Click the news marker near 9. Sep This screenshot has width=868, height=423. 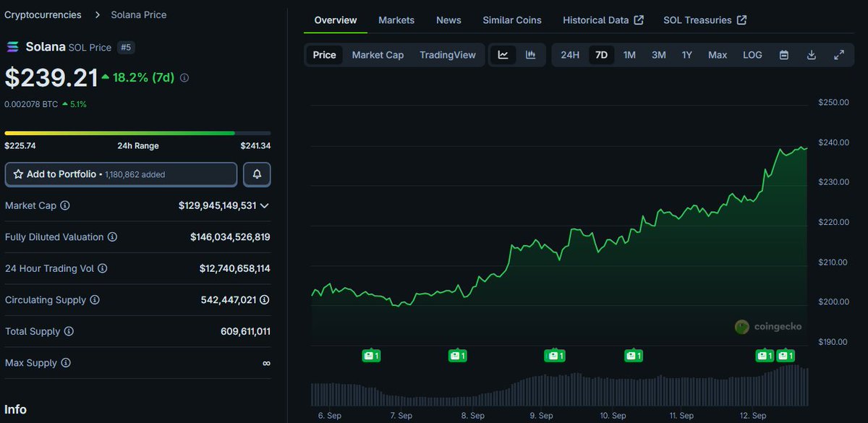click(554, 355)
